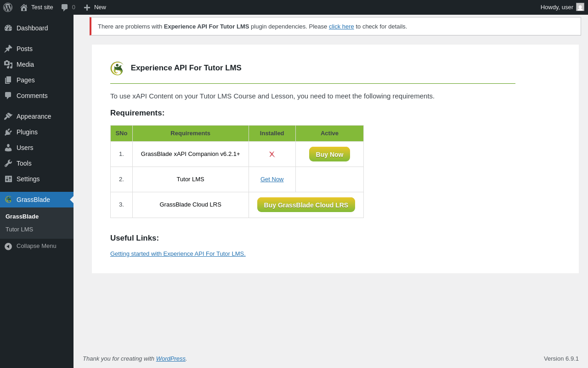
Task: Open the Howdy, user account menu
Action: pyautogui.click(x=562, y=7)
